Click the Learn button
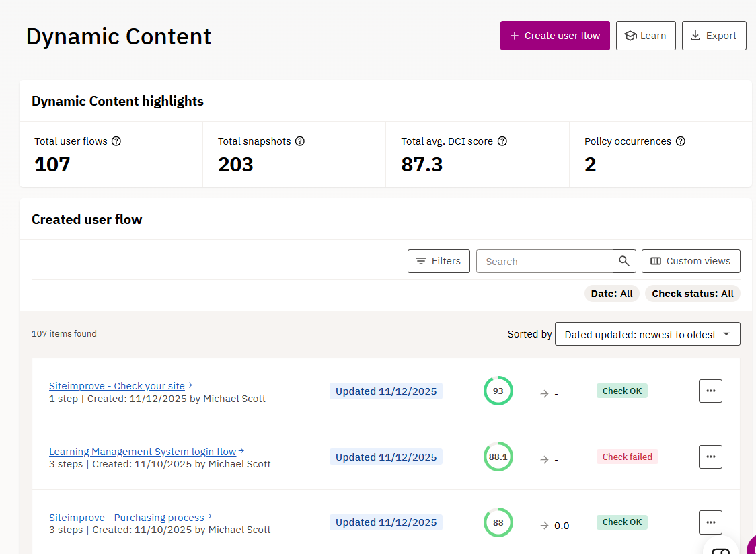This screenshot has width=756, height=554. [646, 36]
